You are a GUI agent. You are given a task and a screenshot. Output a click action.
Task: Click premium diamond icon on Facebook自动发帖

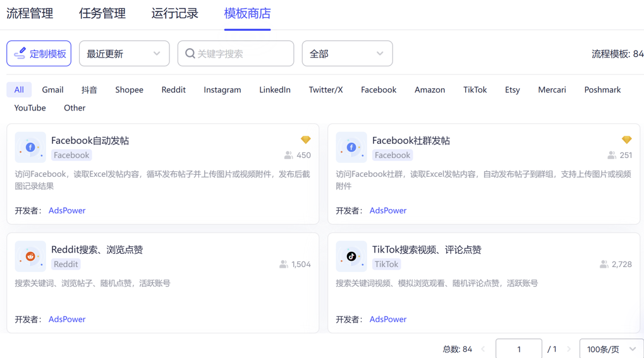point(306,140)
